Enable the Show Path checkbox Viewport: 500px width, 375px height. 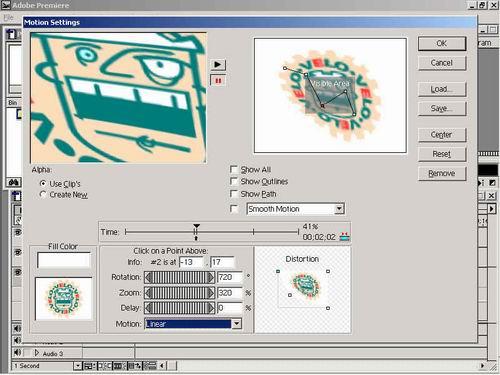(234, 194)
